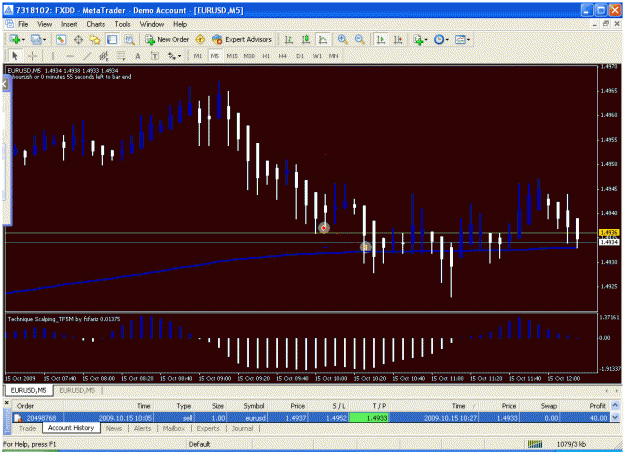The image size is (625, 452).
Task: Select order row 20498768
Action: pos(311,418)
